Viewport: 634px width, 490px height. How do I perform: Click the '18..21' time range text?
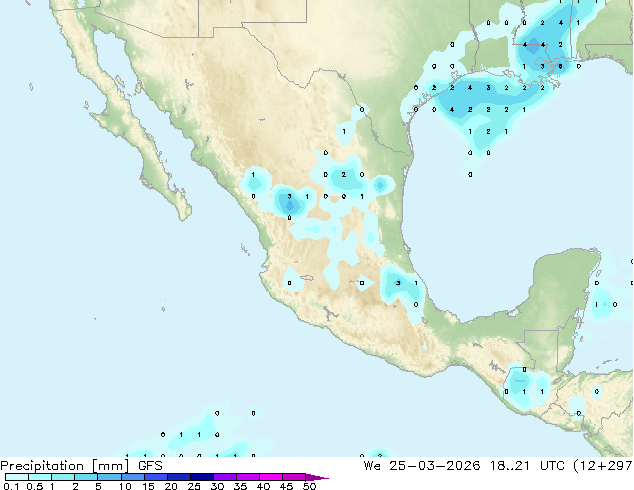(x=509, y=466)
